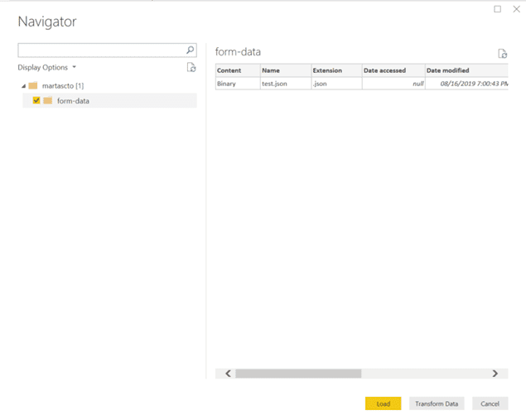This screenshot has height=420, width=526.
Task: Close the Navigator window
Action: point(517,9)
